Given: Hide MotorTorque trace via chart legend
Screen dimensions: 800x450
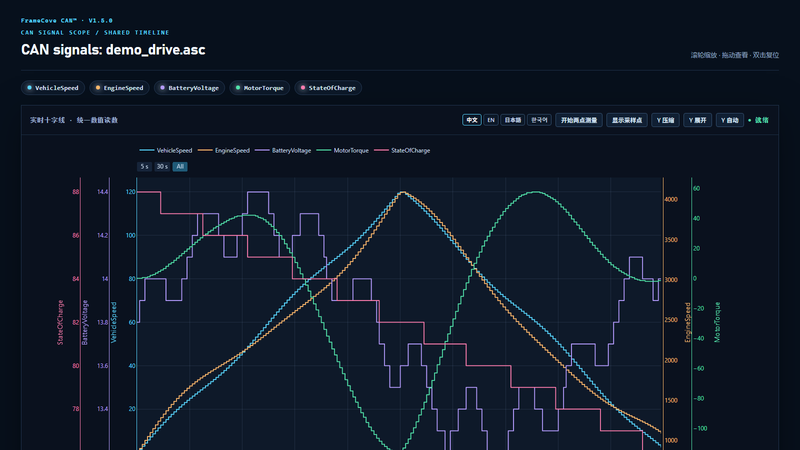Looking at the screenshot, I should (342, 151).
